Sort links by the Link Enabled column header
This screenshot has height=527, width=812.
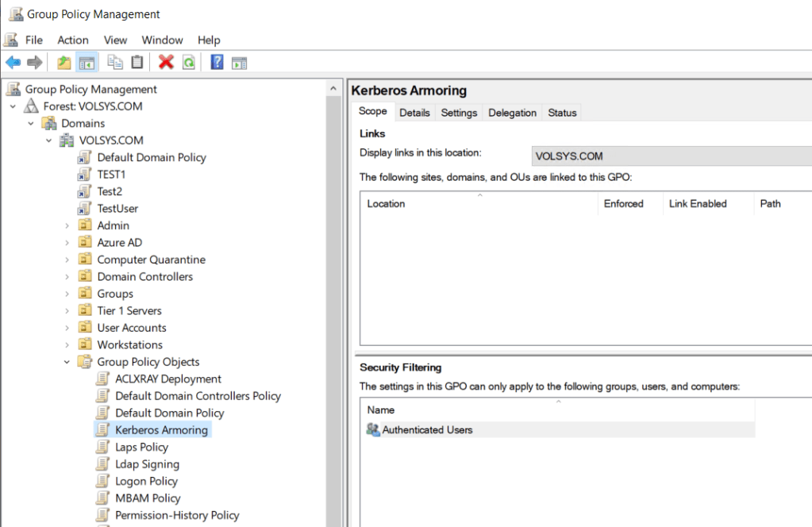tap(698, 204)
